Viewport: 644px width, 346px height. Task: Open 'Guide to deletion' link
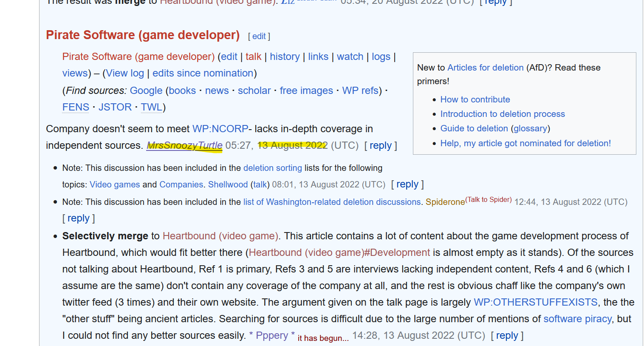(x=474, y=128)
